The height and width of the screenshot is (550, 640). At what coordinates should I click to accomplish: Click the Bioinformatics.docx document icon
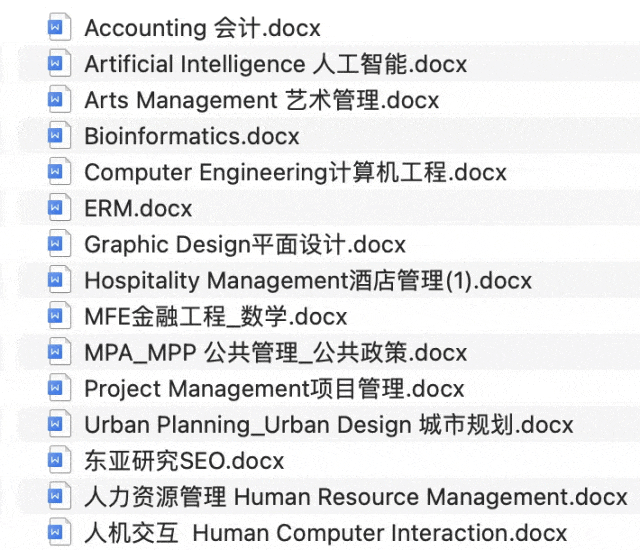click(x=59, y=136)
